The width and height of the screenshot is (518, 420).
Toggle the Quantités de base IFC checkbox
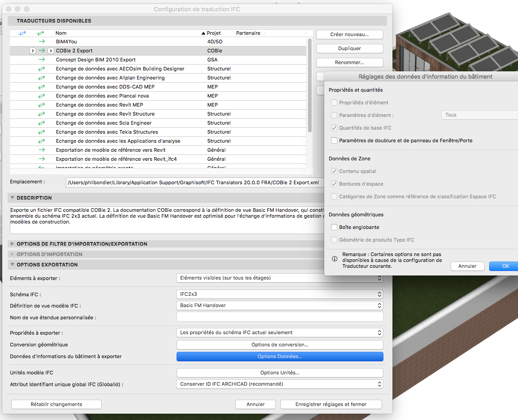334,128
